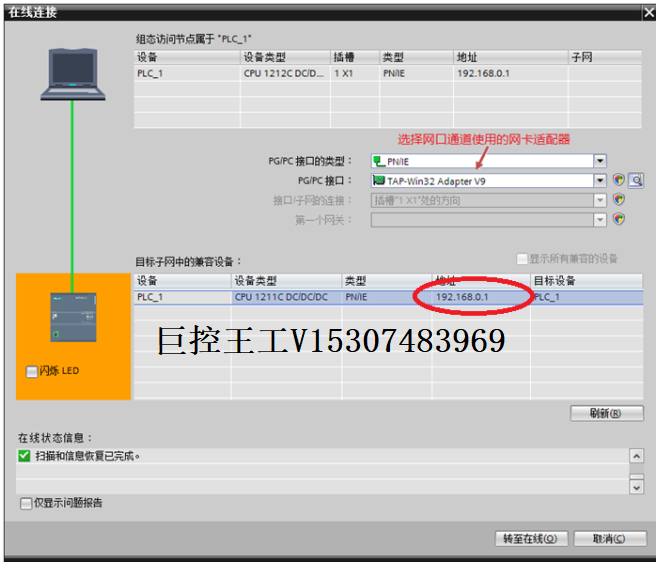Open the 第一个网关 dropdown arrow

[600, 220]
